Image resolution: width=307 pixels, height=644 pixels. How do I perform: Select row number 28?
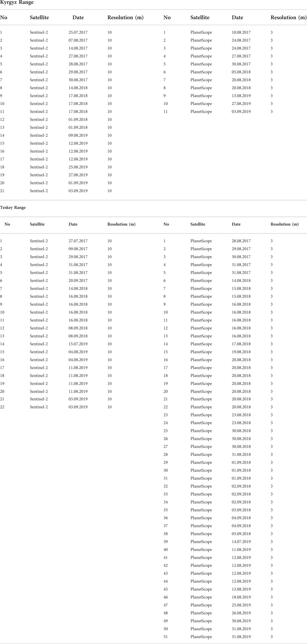coord(166,455)
